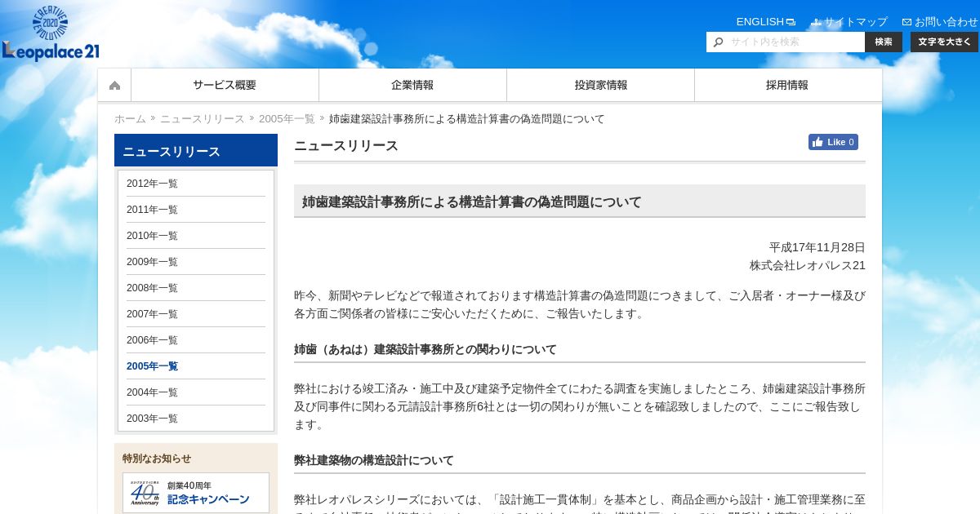The height and width of the screenshot is (514, 980).
Task: Open お問い合わせ link
Action: pos(946,22)
